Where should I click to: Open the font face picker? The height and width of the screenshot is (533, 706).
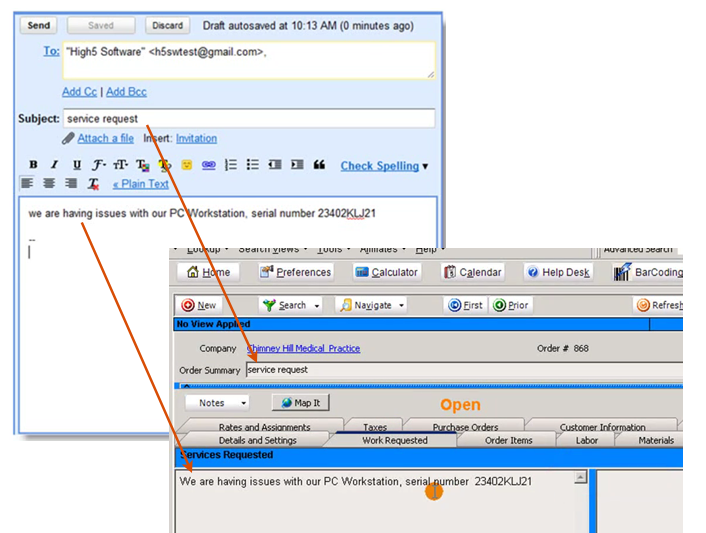pos(99,165)
